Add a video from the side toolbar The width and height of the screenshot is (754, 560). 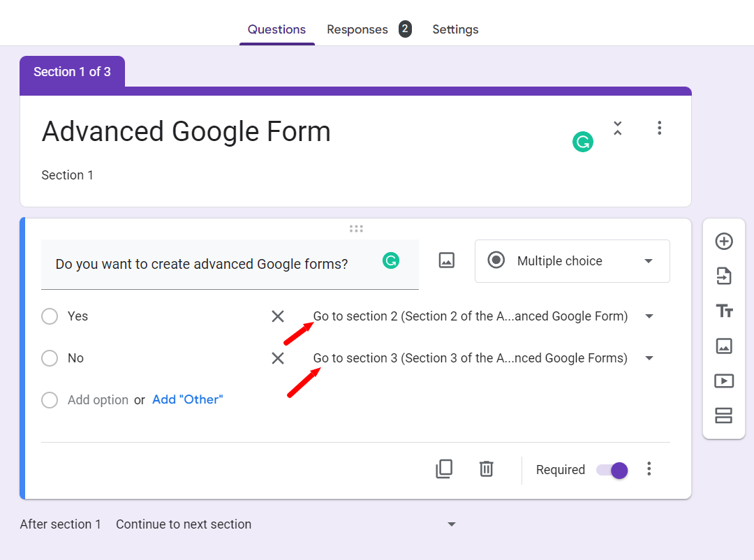click(x=724, y=381)
